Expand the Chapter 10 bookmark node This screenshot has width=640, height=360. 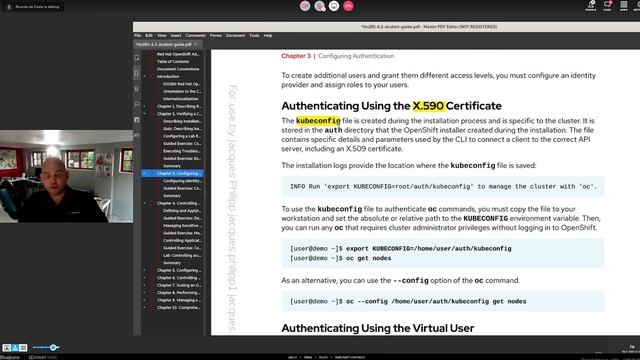click(x=144, y=307)
